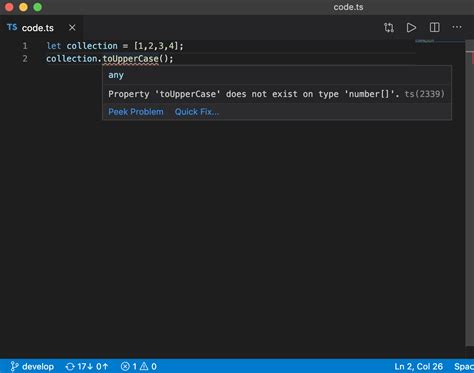Open develop branch picker in status bar
The image size is (474, 373).
pyautogui.click(x=32, y=367)
